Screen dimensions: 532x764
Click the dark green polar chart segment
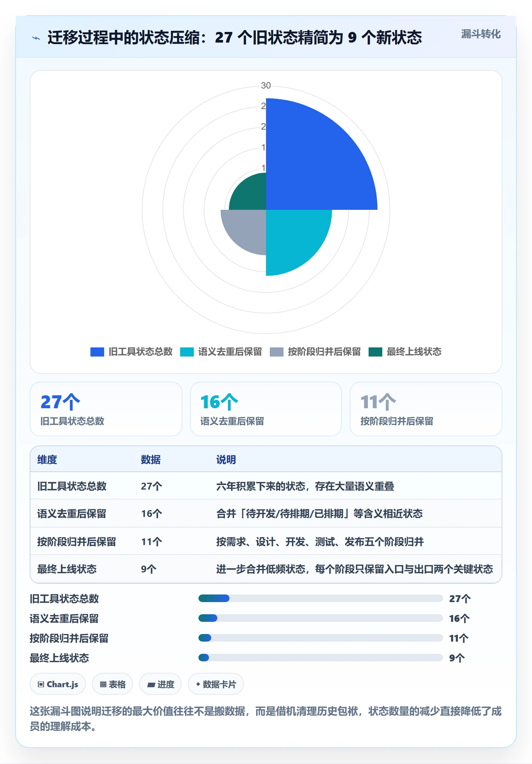point(252,195)
